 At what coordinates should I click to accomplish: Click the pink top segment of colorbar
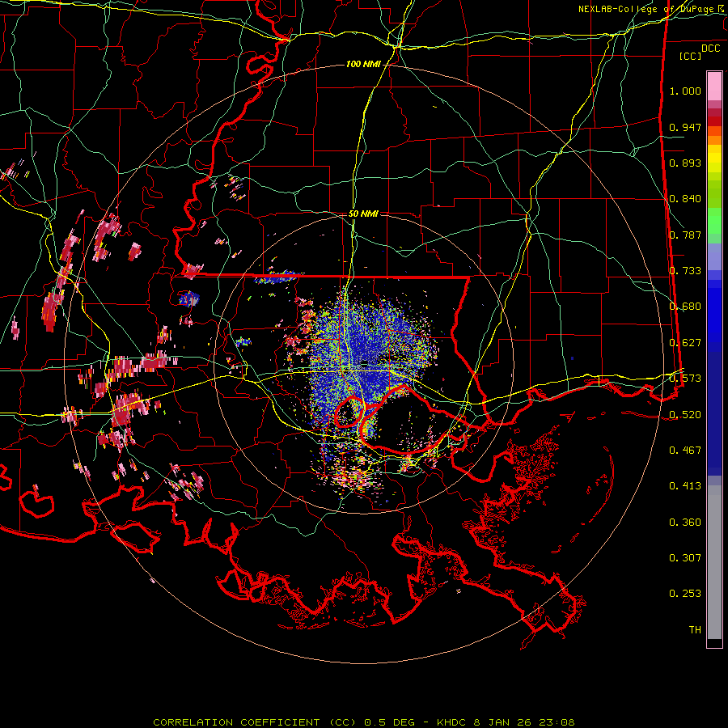714,87
